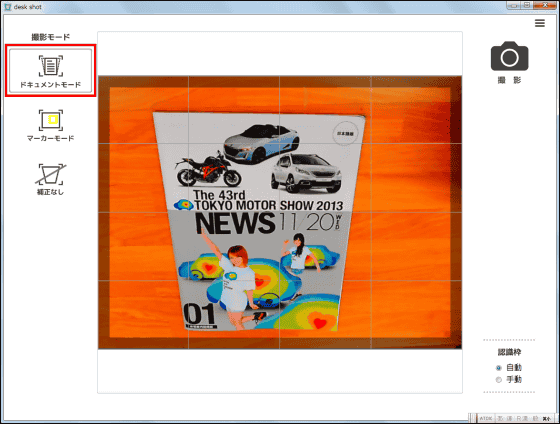Click the camera shoot (撮影) icon
The image size is (560, 424).
point(509,56)
